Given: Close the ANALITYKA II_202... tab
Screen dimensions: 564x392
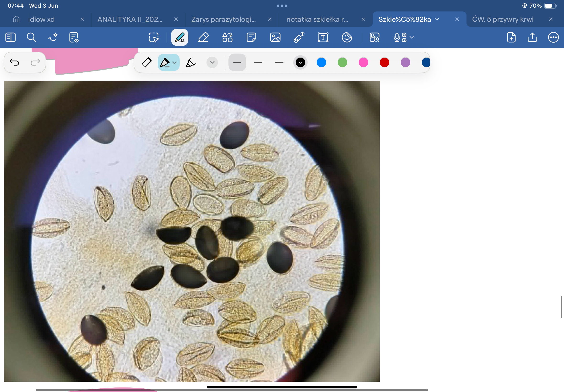Looking at the screenshot, I should (176, 19).
